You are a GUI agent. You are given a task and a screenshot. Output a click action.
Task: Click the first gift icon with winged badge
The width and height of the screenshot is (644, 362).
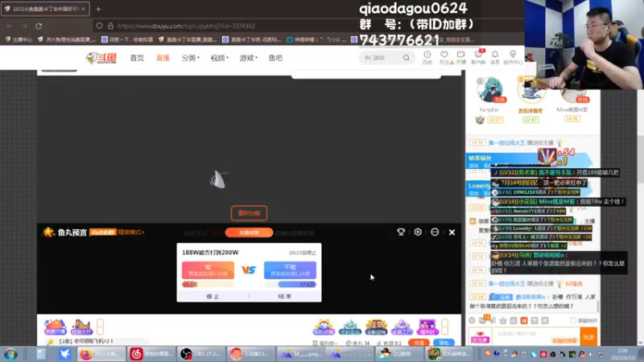(324, 327)
